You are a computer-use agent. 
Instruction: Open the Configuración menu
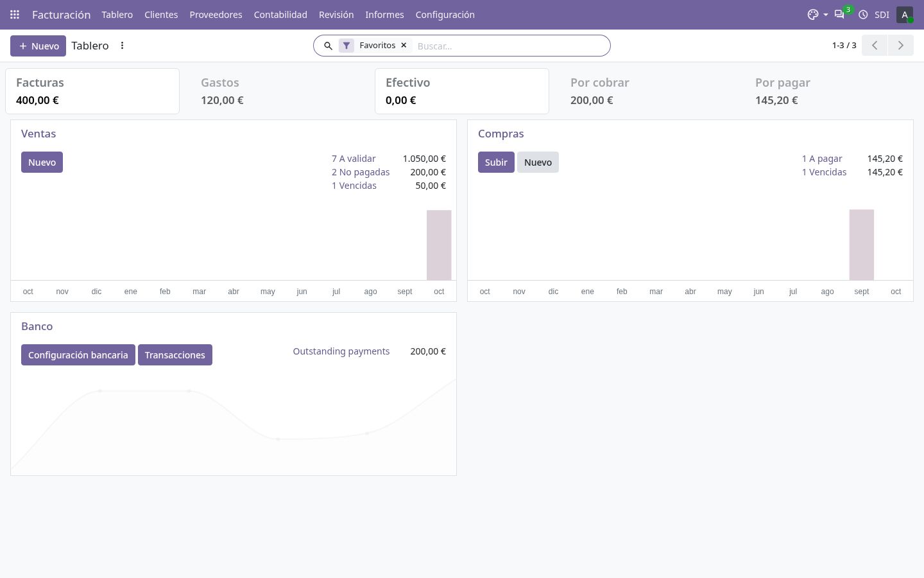point(445,14)
